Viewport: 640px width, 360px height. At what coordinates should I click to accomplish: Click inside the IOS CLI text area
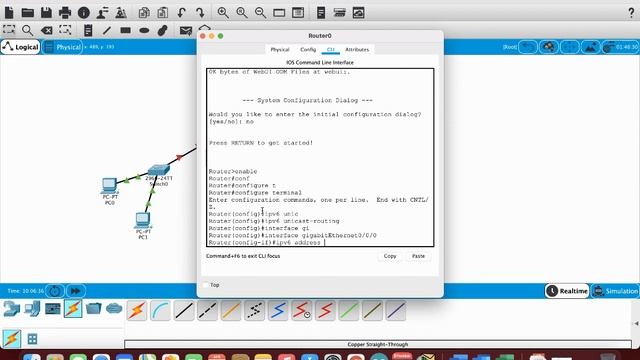tap(320, 157)
